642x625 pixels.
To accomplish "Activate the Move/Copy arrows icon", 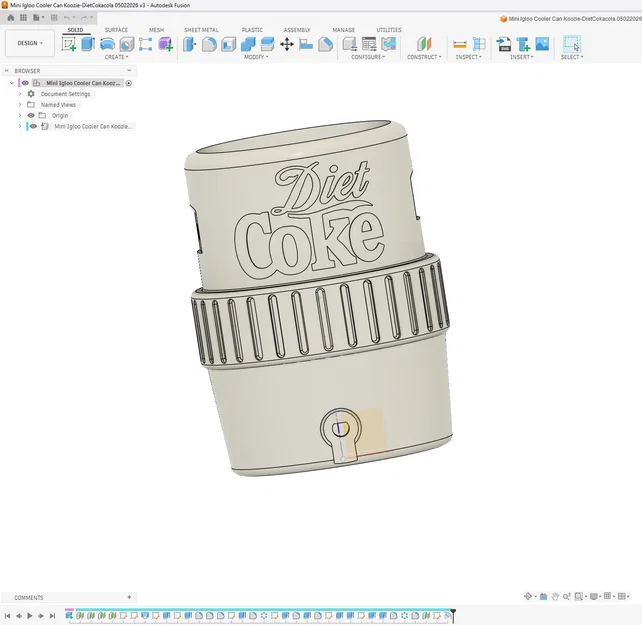I will coord(287,44).
